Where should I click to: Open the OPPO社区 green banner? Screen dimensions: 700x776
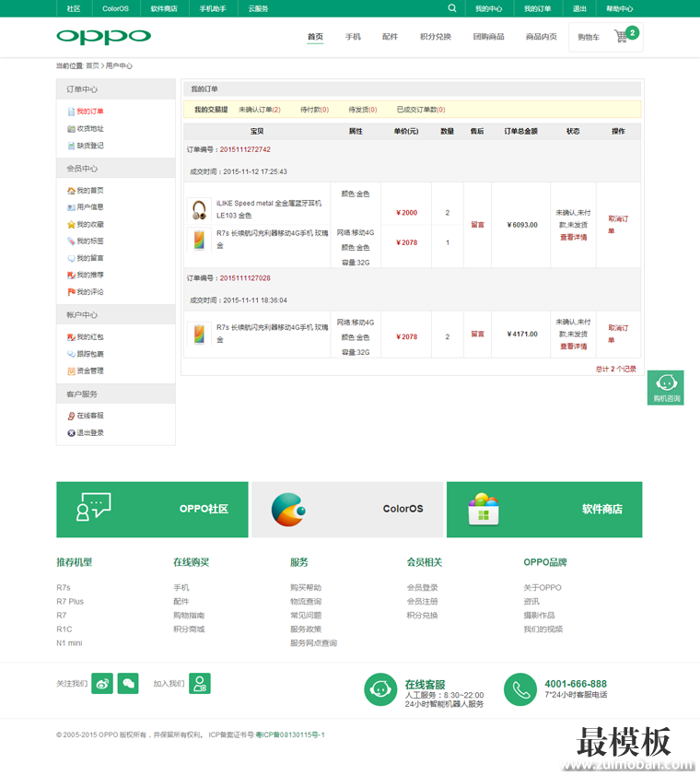click(152, 510)
